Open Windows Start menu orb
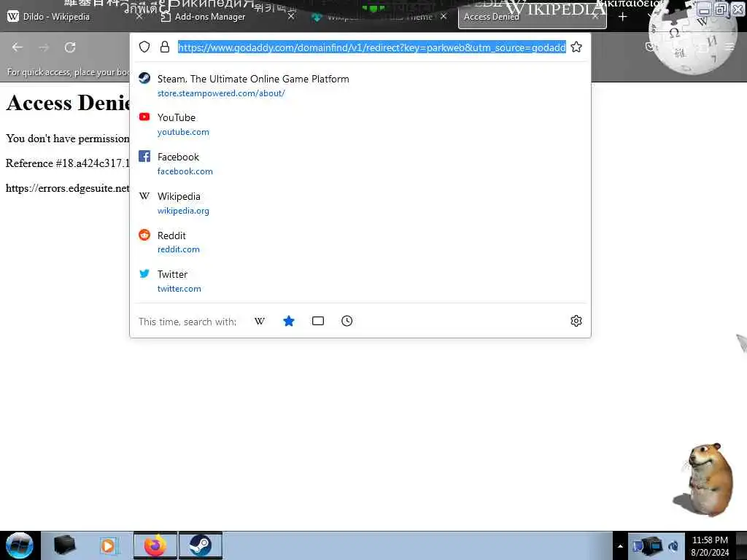 (20, 545)
